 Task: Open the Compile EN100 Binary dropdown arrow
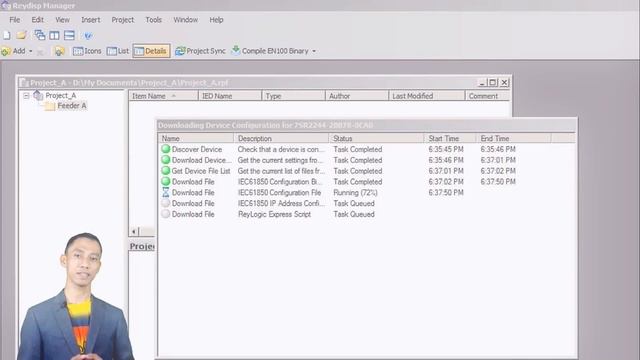[x=314, y=51]
